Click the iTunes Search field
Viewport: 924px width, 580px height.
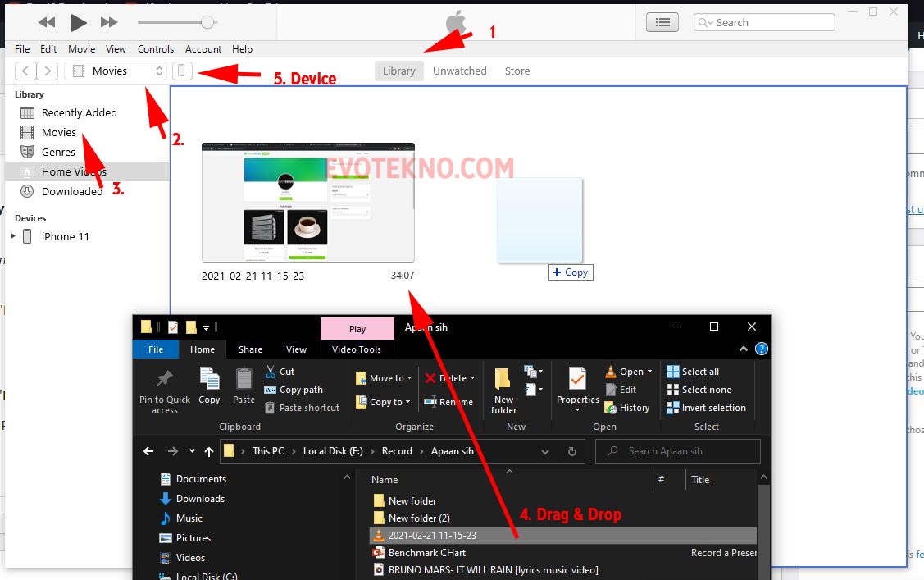(x=767, y=22)
